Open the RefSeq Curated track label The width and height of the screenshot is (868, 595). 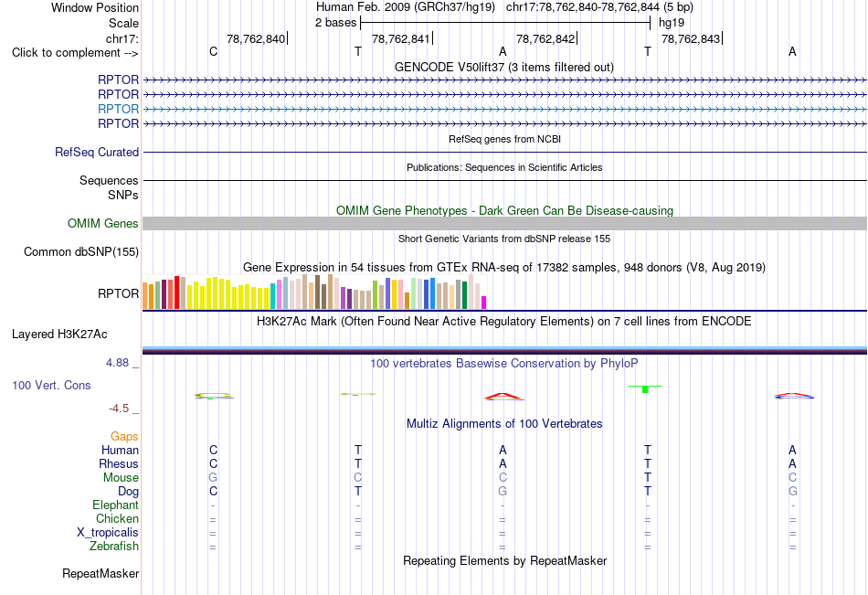pos(96,153)
